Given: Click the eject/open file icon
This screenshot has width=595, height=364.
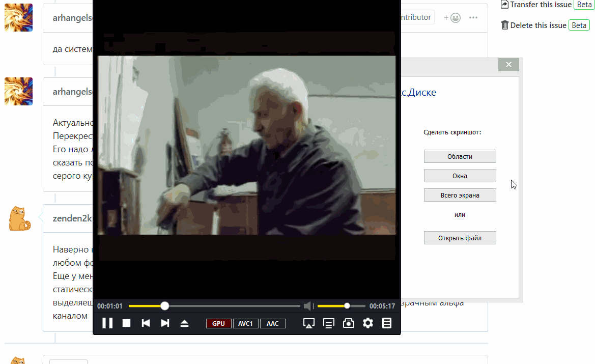Looking at the screenshot, I should (184, 323).
